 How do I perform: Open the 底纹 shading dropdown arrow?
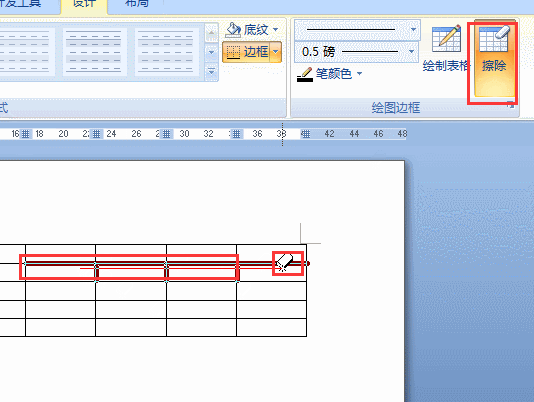275,30
